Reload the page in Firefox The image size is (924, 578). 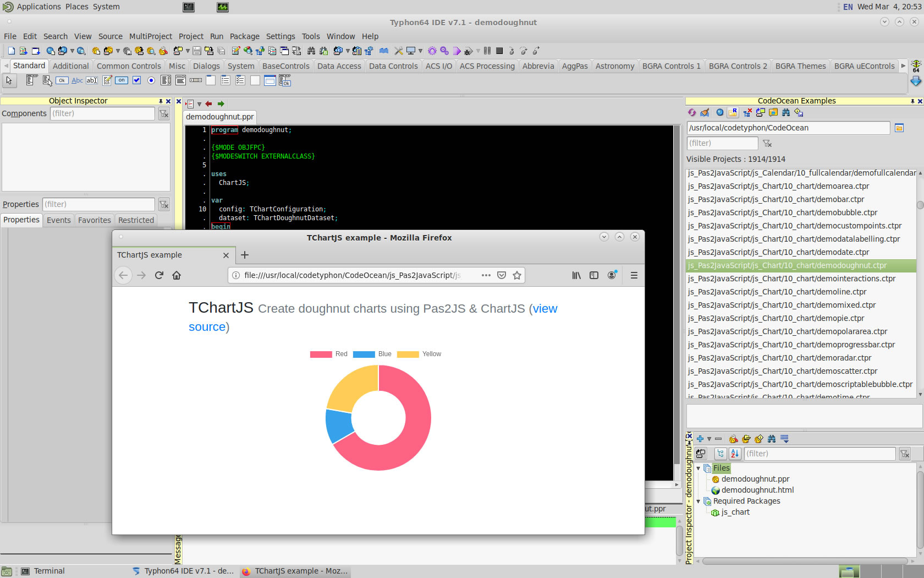click(159, 275)
